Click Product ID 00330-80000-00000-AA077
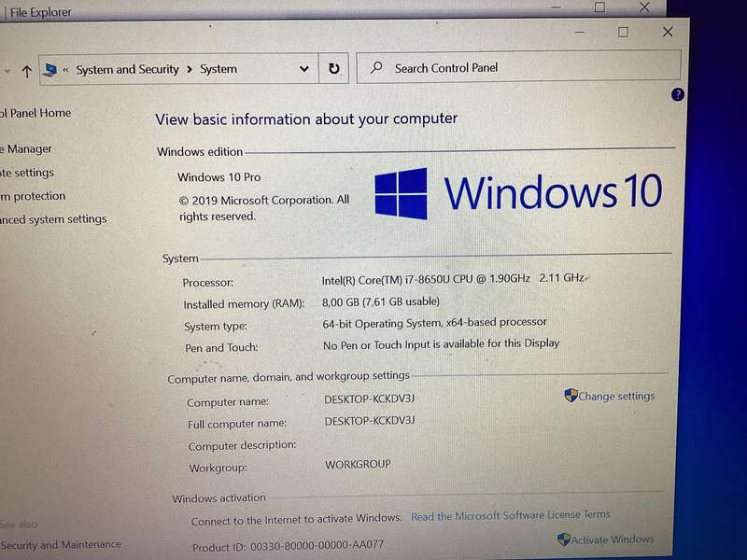The width and height of the screenshot is (747, 560). point(288,546)
